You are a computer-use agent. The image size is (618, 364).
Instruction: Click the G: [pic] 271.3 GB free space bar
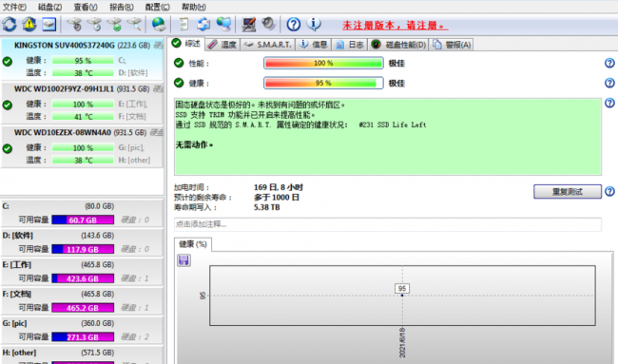[83, 336]
